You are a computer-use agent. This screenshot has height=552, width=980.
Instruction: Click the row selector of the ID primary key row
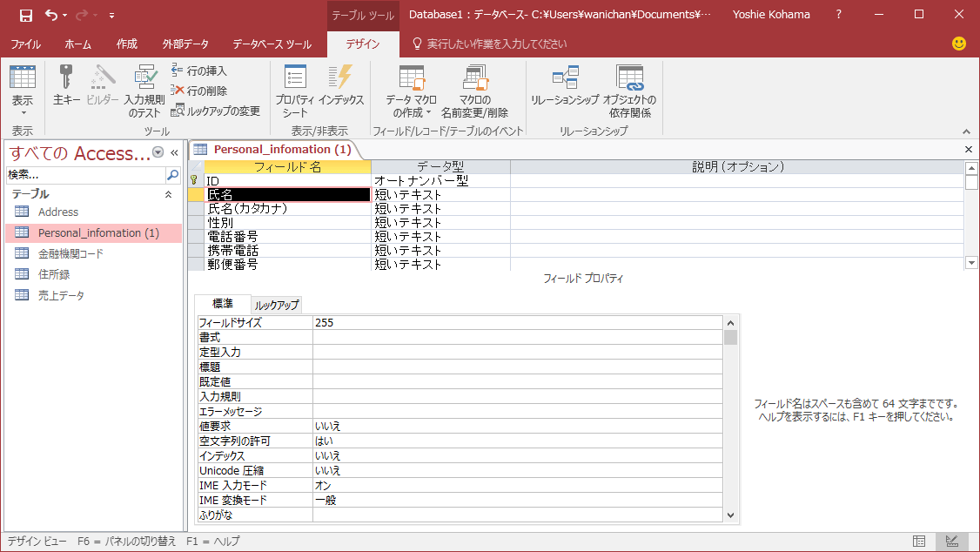196,181
